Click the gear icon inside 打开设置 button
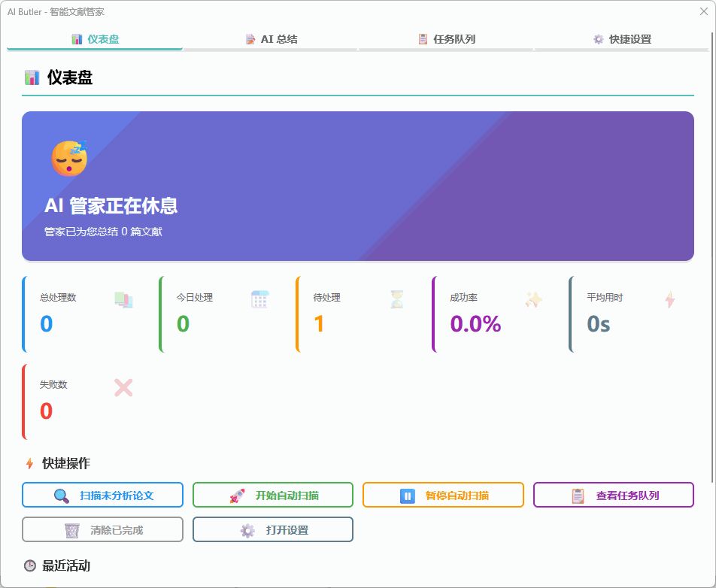The image size is (716, 588). (x=246, y=529)
